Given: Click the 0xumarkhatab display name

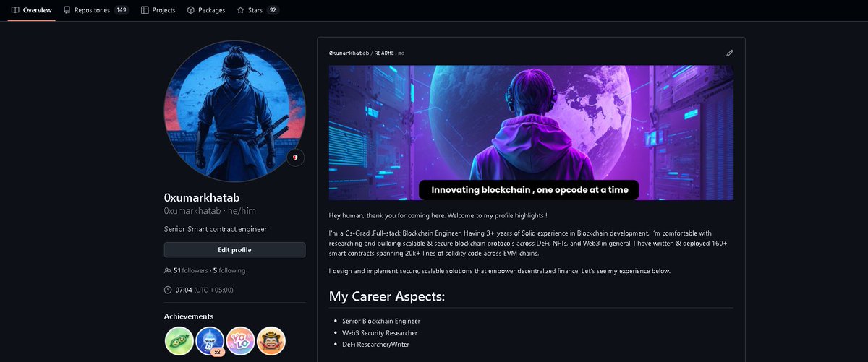Looking at the screenshot, I should [202, 197].
